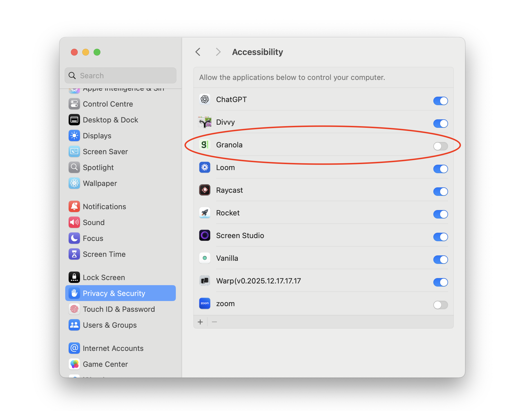Select the Displays icon in sidebar

(x=74, y=135)
